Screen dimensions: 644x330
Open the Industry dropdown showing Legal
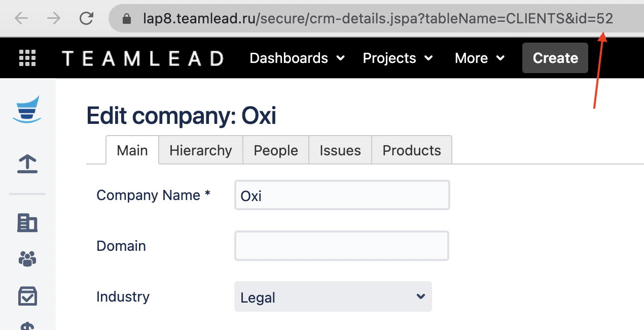coord(333,297)
